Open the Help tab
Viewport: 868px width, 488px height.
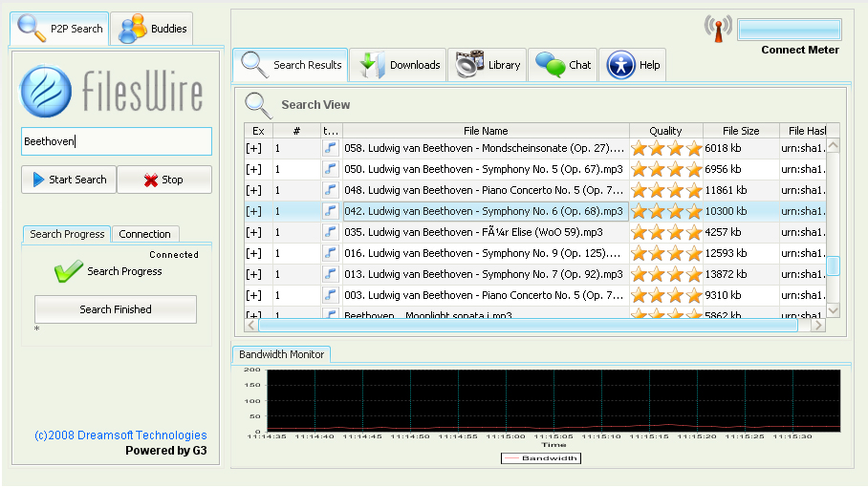pos(633,65)
